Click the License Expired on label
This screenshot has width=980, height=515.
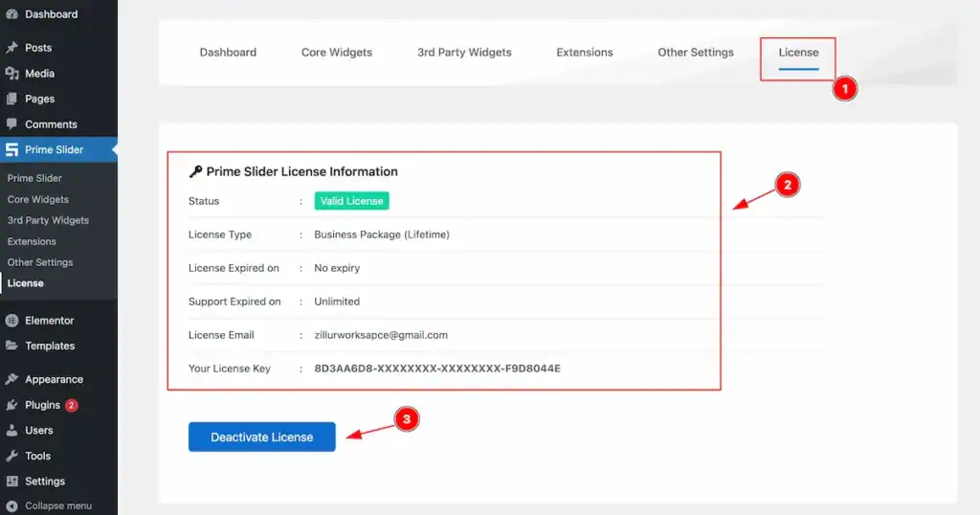pyautogui.click(x=234, y=268)
